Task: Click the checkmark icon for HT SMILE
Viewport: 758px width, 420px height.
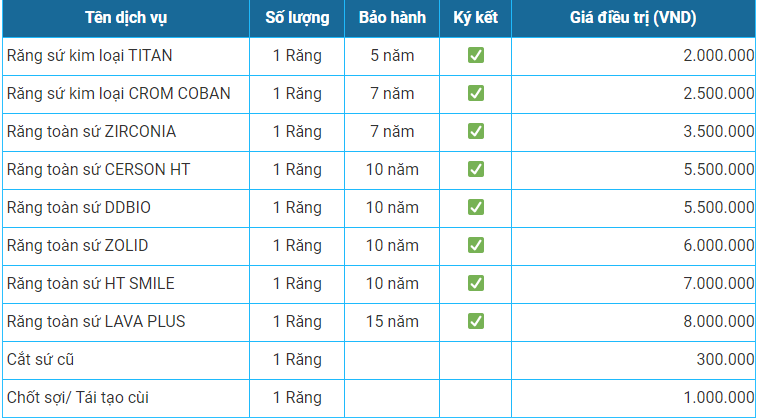Action: coord(476,283)
